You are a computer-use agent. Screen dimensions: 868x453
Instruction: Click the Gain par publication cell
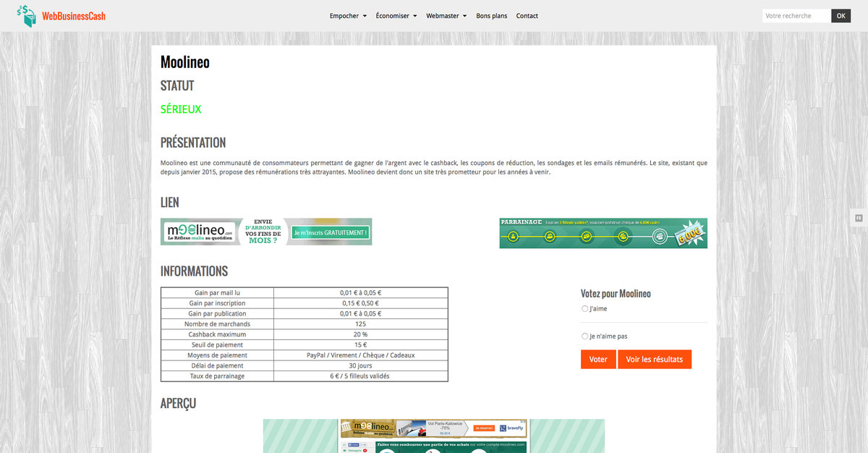(217, 313)
